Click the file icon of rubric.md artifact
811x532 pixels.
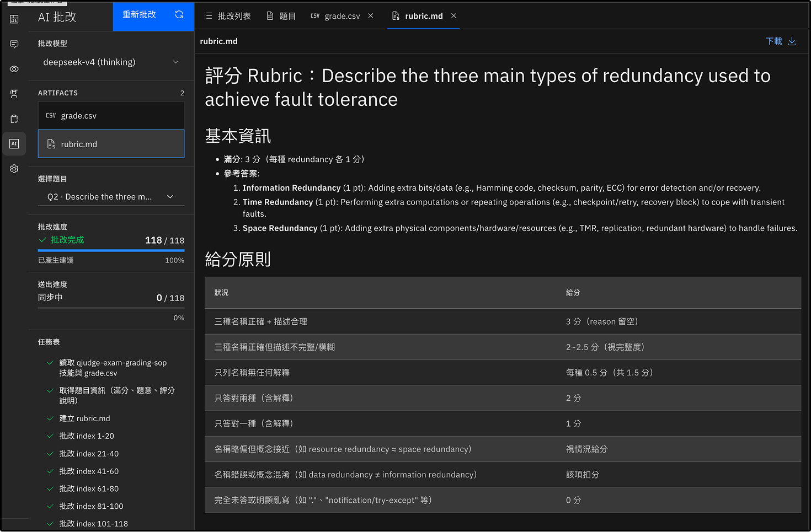[x=51, y=144]
